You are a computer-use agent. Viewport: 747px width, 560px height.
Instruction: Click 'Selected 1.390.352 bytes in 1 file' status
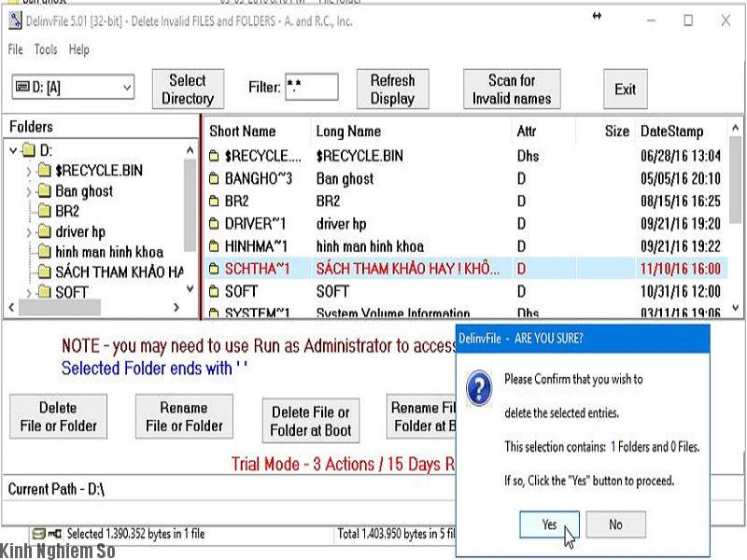135,534
